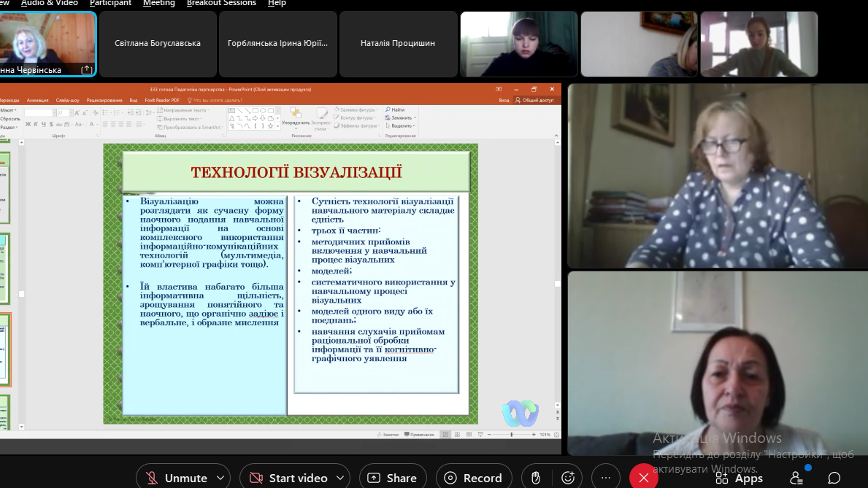Image resolution: width=868 pixels, height=488 pixels.
Task: Click the sharing icon on presenter's thumbnail
Action: (x=86, y=69)
